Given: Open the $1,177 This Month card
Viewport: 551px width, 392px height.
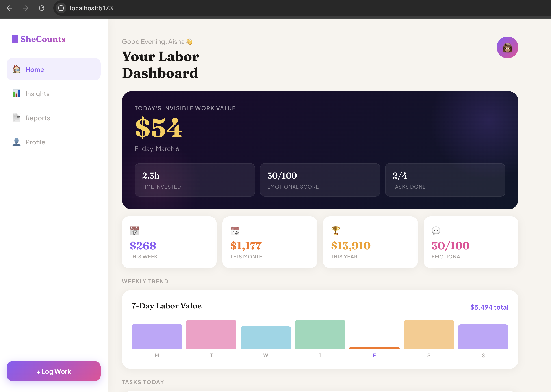Looking at the screenshot, I should point(270,242).
